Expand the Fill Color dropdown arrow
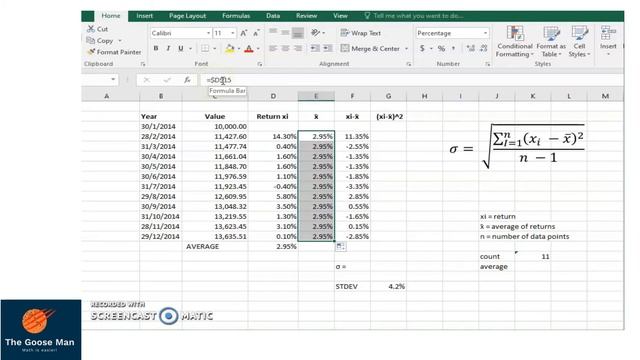 239,49
